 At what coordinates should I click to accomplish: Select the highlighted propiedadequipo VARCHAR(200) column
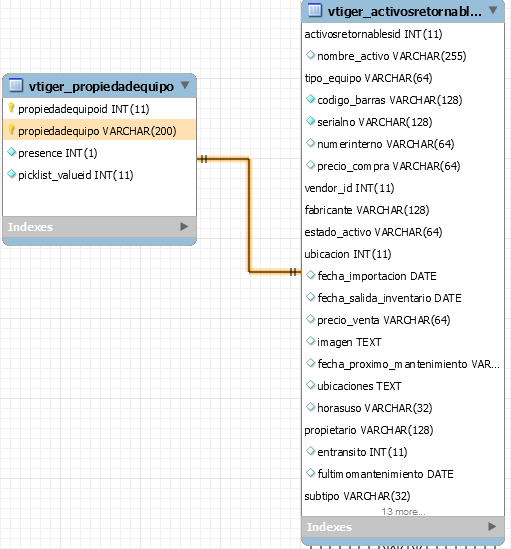point(99,130)
